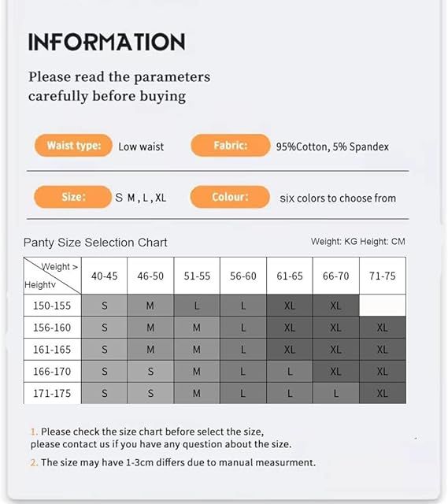Click the L cell in 150-155, 51-55
This screenshot has height=504, width=448.
coord(197,306)
